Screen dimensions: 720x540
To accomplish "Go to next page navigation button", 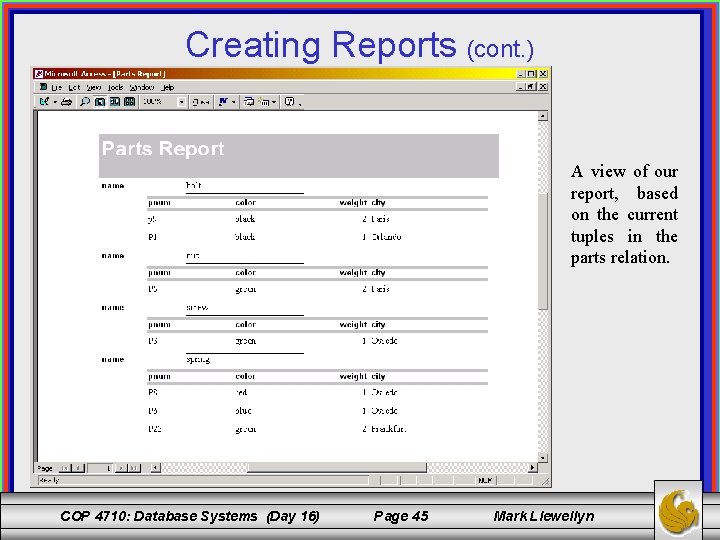I will 120,468.
